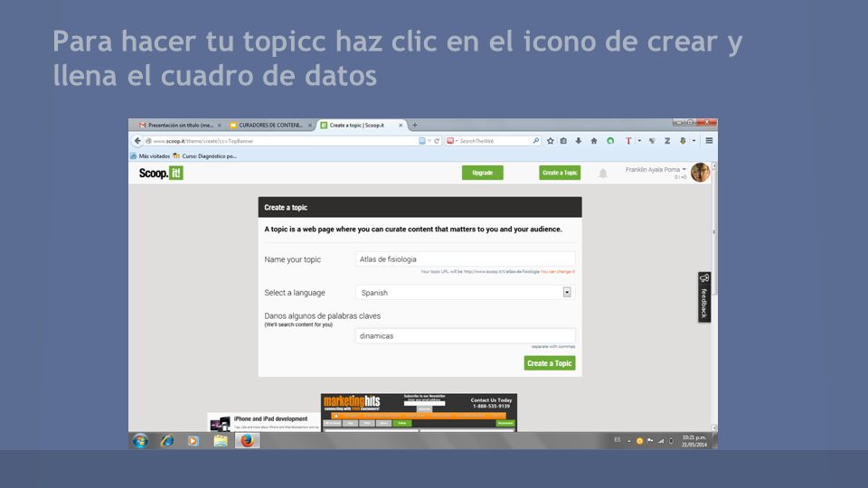Close the Create a topic tab

(401, 126)
